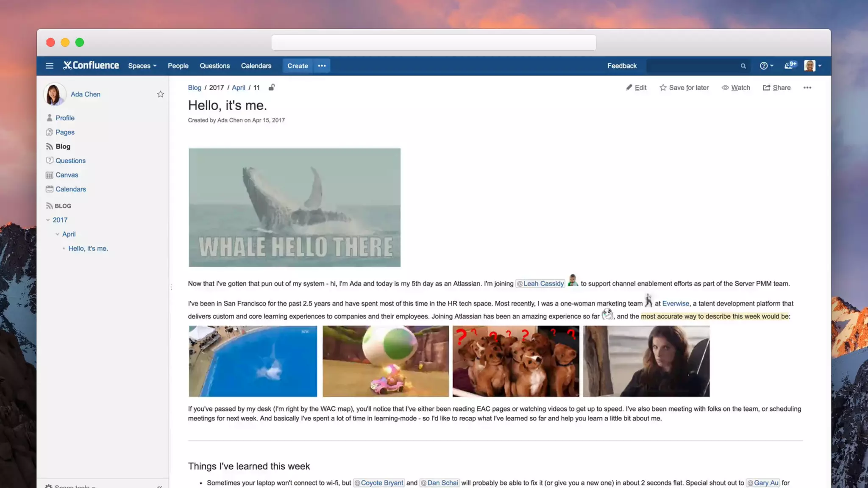Click the whale hello there image
This screenshot has width=868, height=488.
(x=295, y=207)
